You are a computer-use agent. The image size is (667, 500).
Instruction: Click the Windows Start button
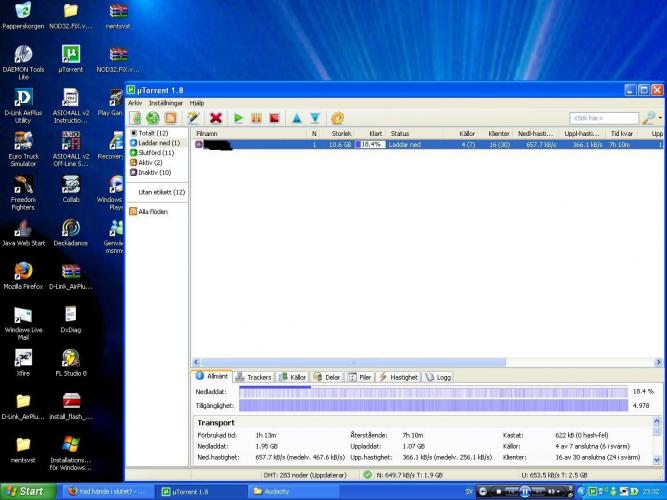tap(26, 491)
